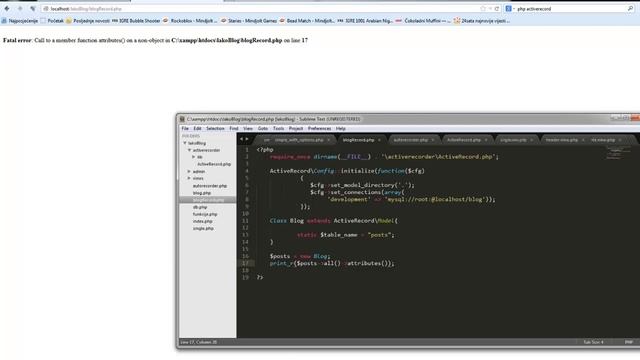Open the Find menu
Viewport: 640px width, 360px height.
233,129
